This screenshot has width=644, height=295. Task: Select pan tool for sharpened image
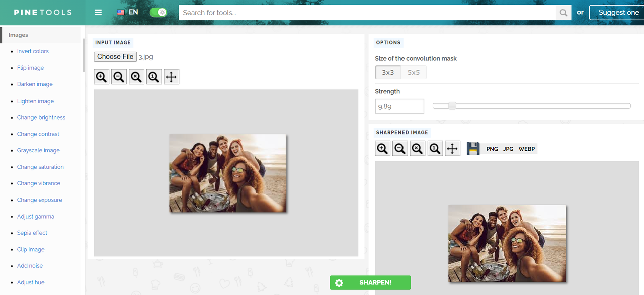453,148
